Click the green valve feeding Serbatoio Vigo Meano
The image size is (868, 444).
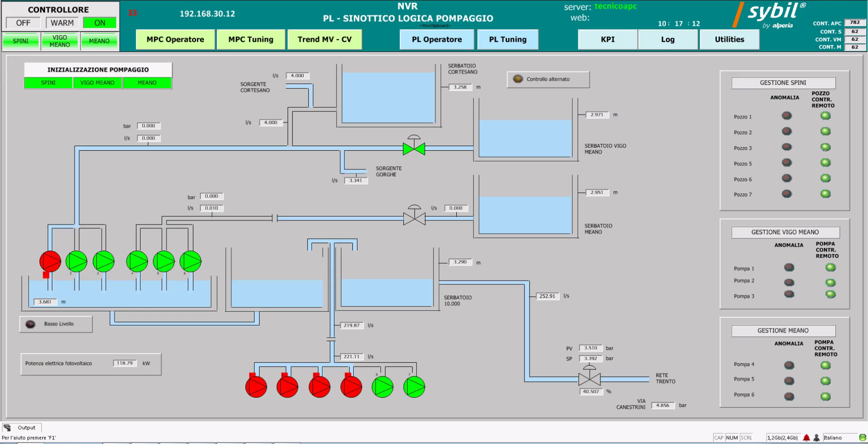click(414, 148)
